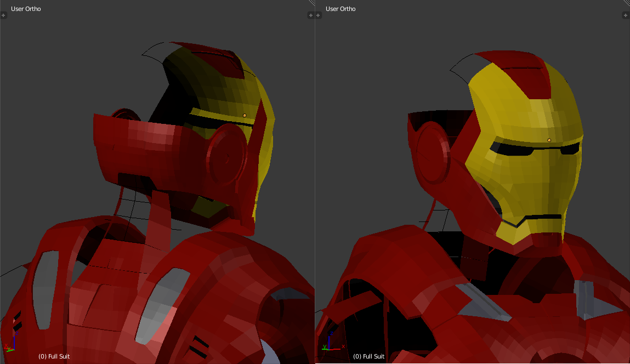Click 'User Ortho' label in left viewport

26,9
